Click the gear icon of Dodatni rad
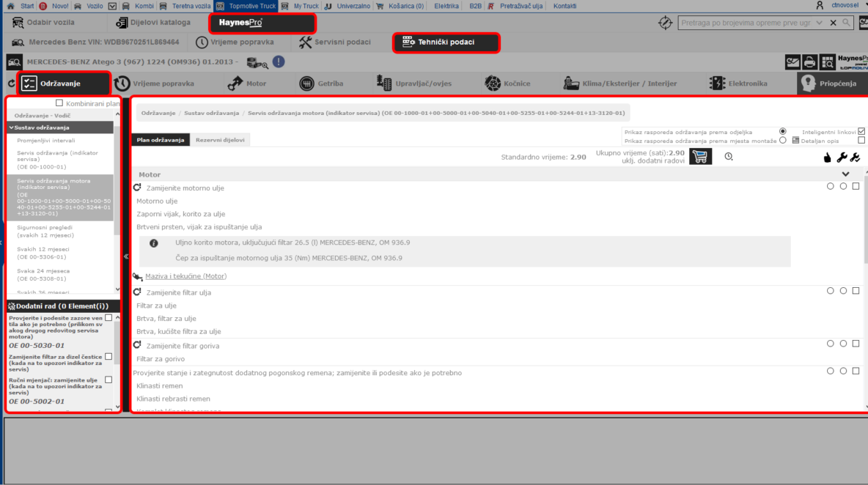 pos(12,306)
